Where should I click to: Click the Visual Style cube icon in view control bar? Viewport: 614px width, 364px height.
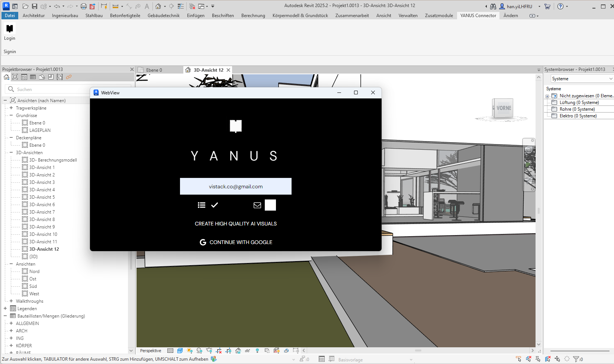tap(180, 351)
